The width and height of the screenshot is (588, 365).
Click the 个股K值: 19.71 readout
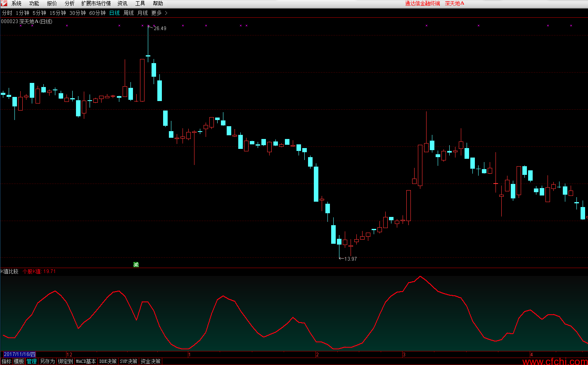tap(39, 271)
